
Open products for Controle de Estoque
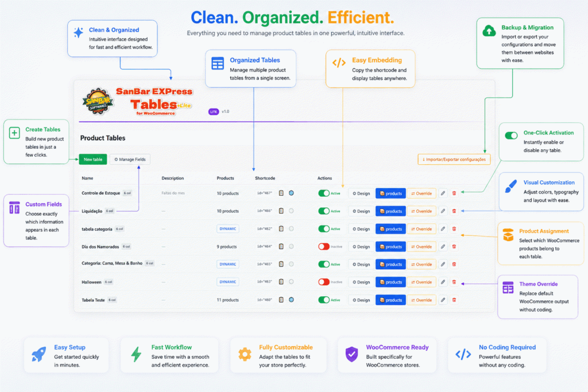tap(390, 193)
